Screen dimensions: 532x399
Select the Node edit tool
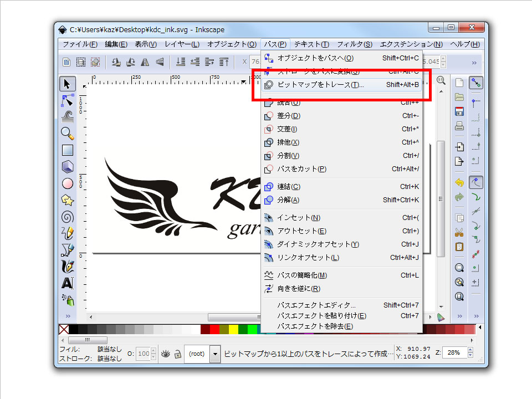point(67,101)
